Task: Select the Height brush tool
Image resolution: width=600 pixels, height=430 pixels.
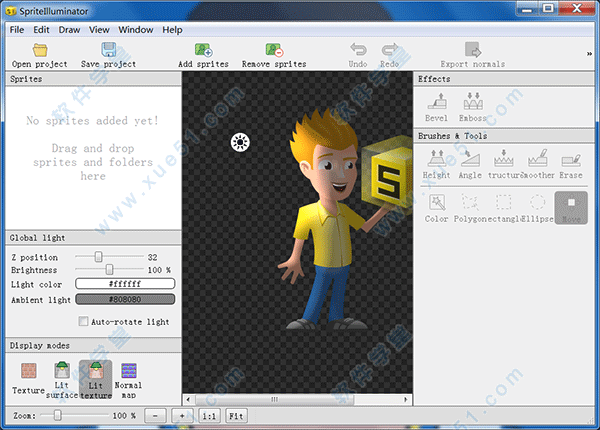Action: [x=436, y=162]
